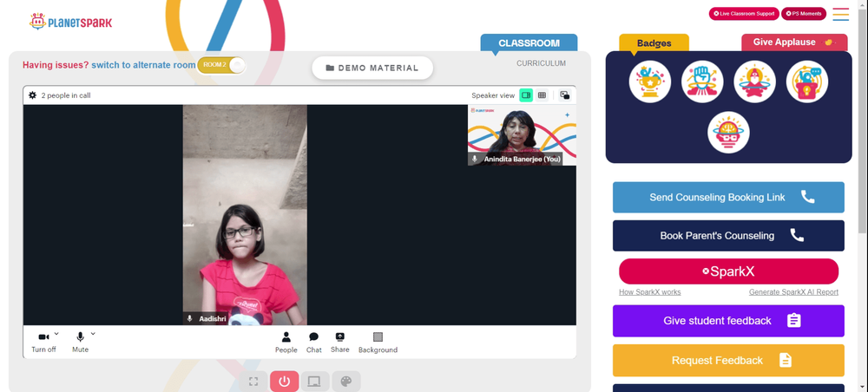868x392 pixels.
Task: Select speaker view layout
Action: point(526,95)
